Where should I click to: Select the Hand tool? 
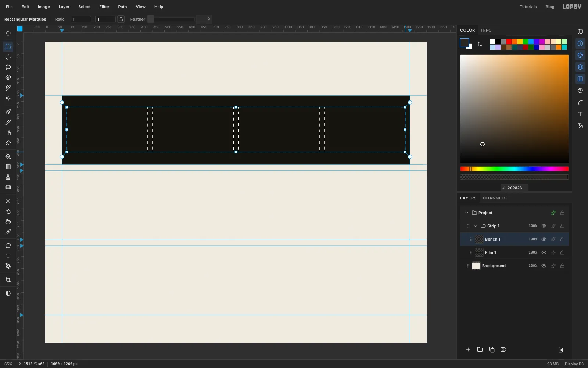pyautogui.click(x=8, y=222)
